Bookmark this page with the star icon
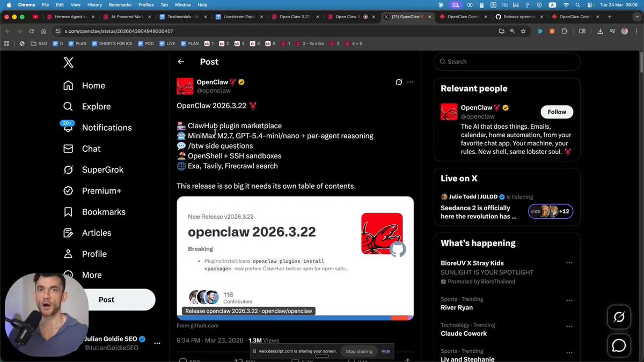Viewport: 644px width, 362px height. coord(523,31)
